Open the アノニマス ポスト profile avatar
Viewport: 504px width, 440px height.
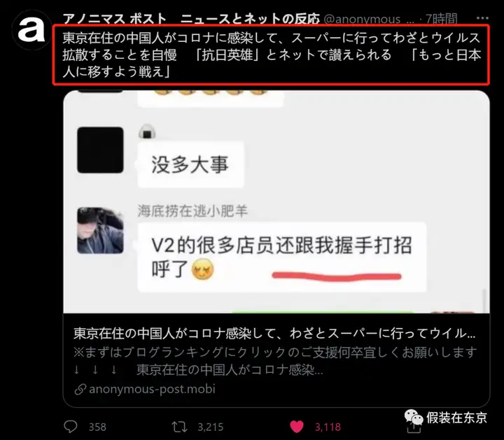[x=31, y=30]
